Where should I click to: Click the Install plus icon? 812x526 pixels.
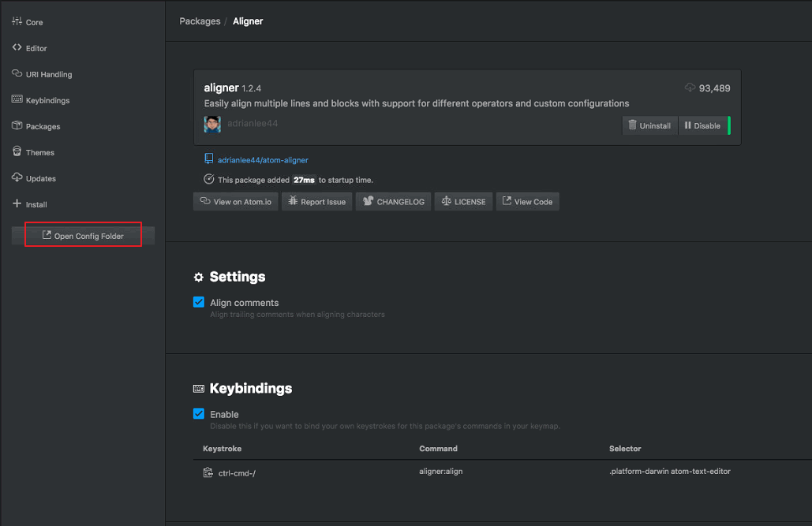pyautogui.click(x=17, y=204)
